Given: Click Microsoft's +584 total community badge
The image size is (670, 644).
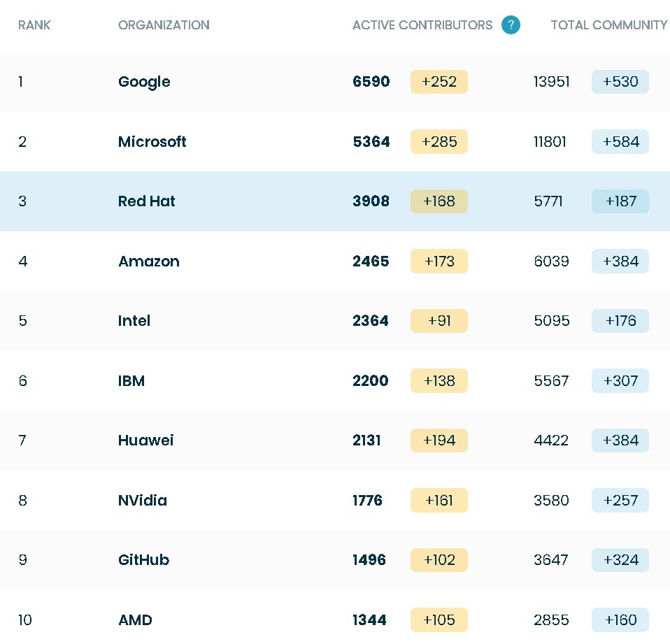Looking at the screenshot, I should [x=620, y=142].
